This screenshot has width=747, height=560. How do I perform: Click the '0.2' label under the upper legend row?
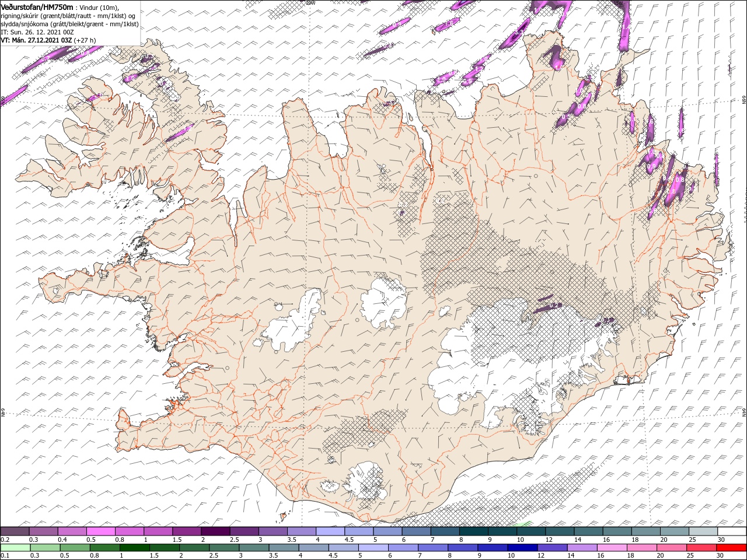(x=5, y=540)
